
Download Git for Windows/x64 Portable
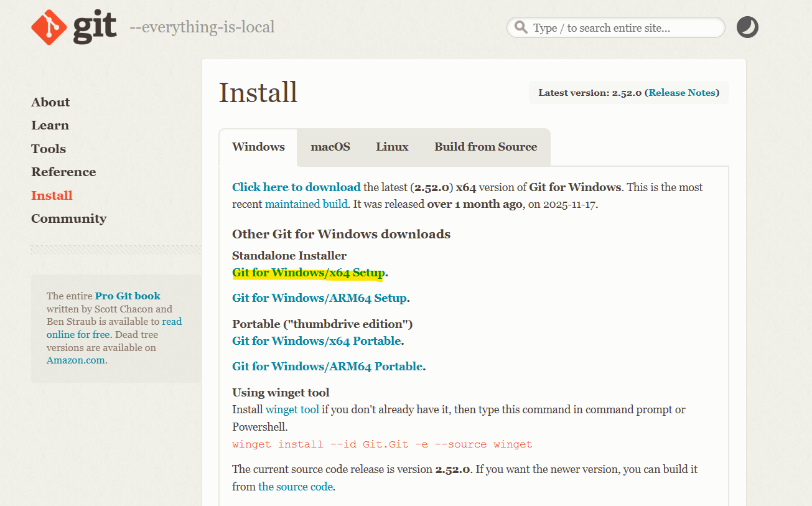point(317,341)
